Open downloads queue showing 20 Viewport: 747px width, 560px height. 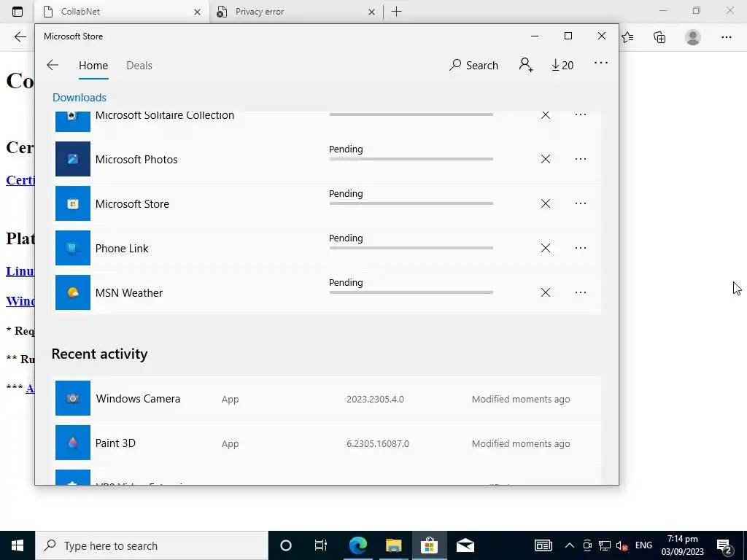tap(562, 65)
